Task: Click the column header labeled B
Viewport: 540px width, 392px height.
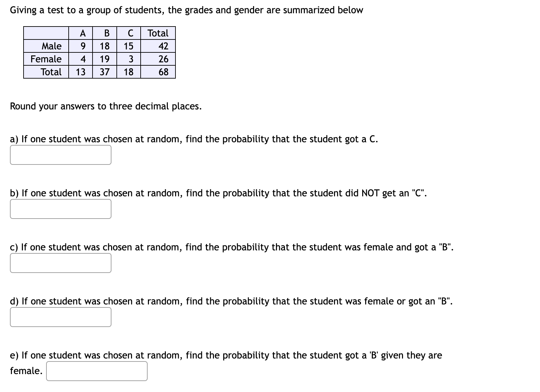Action: 106,33
